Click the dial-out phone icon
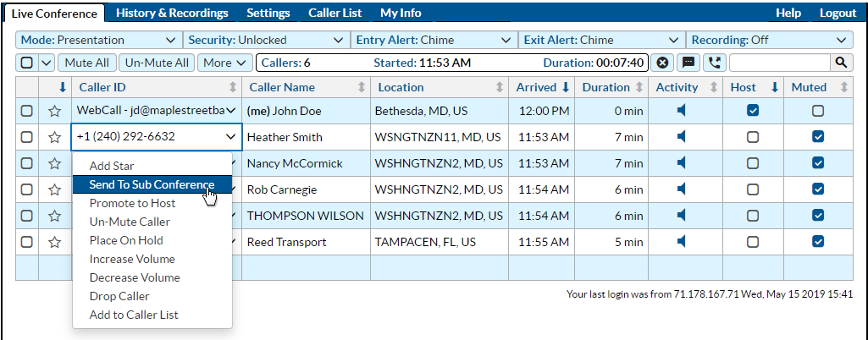The image size is (868, 340). 715,63
